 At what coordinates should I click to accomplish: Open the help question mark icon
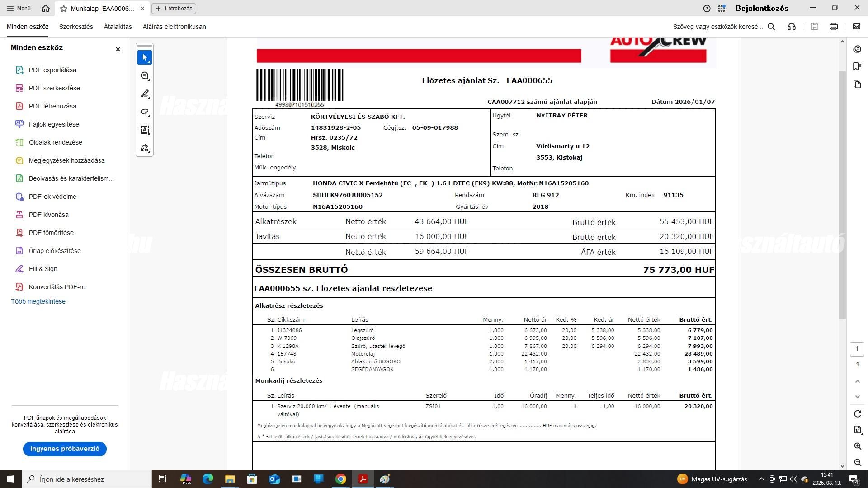click(x=707, y=8)
